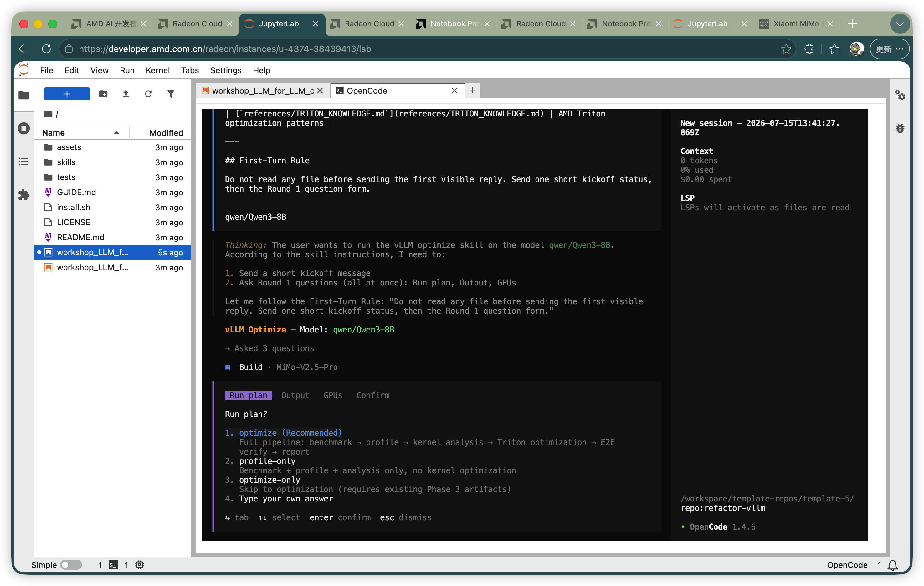Open the Tabs menu
Viewport: 924px width, 586px height.
coord(190,70)
